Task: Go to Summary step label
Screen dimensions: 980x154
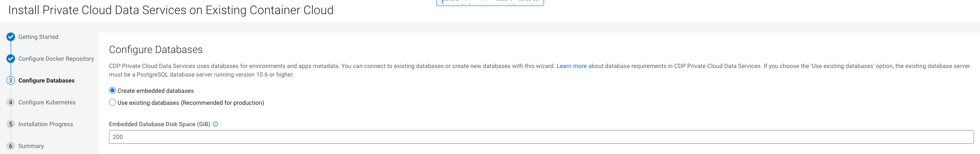Action: [x=31, y=146]
